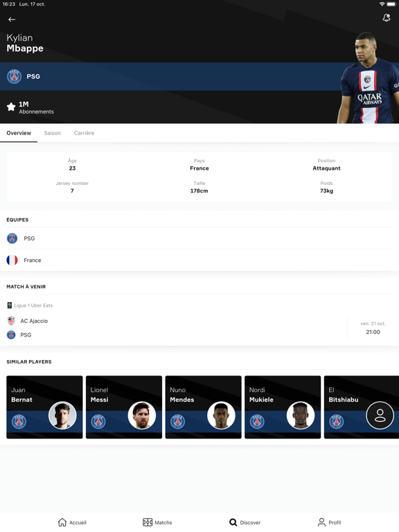Tap PSG crest in upcoming match row
Screen dimensions: 399x532
tap(11, 335)
